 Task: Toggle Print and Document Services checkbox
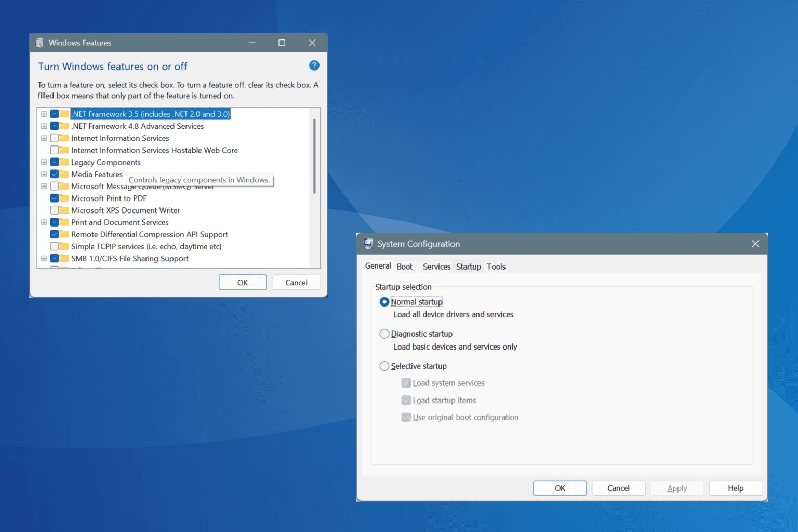pos(55,222)
